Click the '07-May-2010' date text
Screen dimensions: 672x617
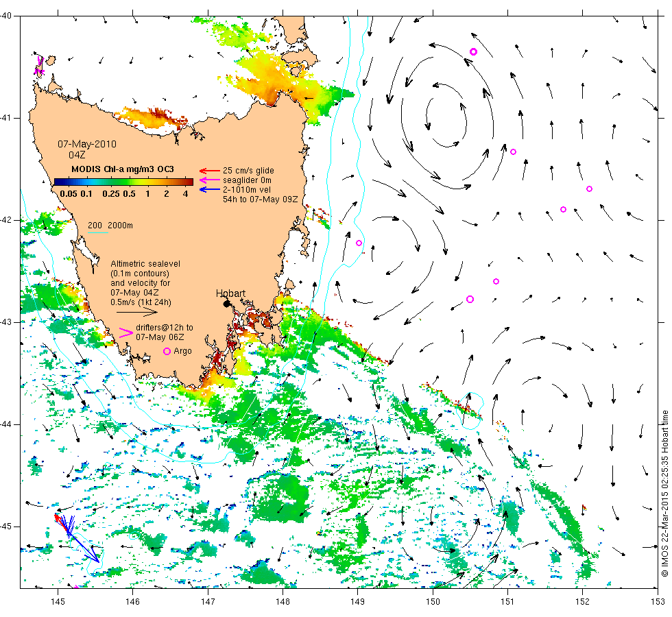(x=87, y=144)
